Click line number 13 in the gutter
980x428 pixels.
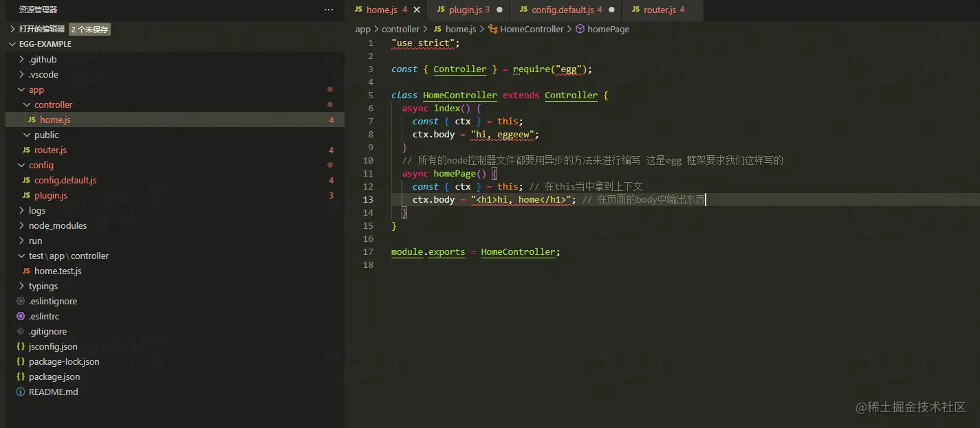coord(368,199)
